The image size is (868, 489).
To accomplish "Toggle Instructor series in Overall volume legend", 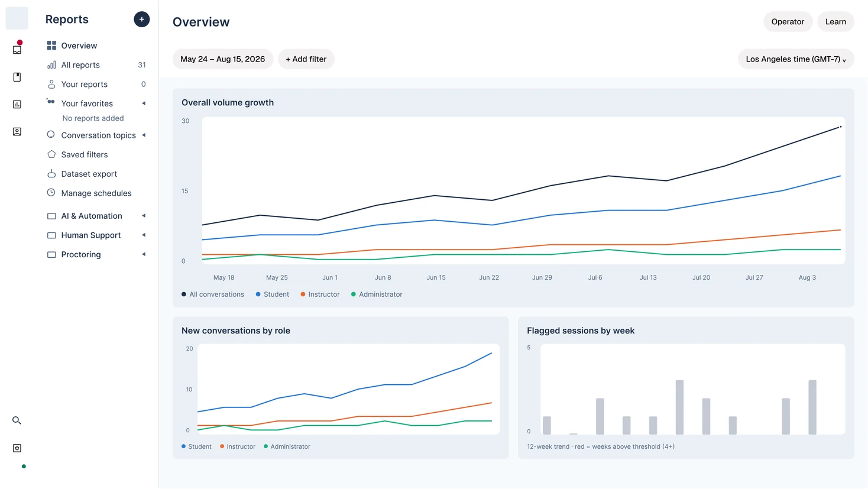I will coord(320,294).
